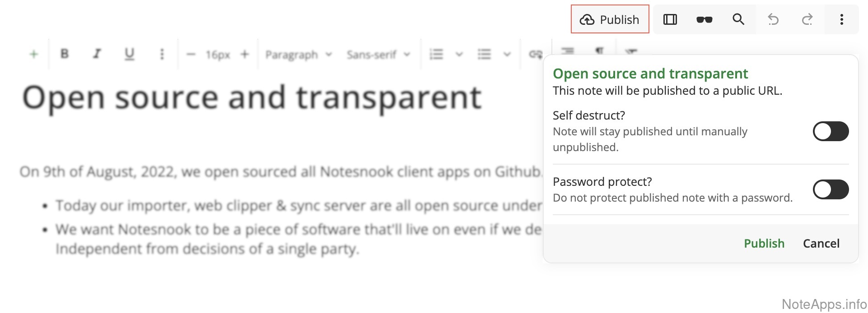Open more formatting options in toolbar
Screen dimensions: 868x313
pyautogui.click(x=162, y=54)
